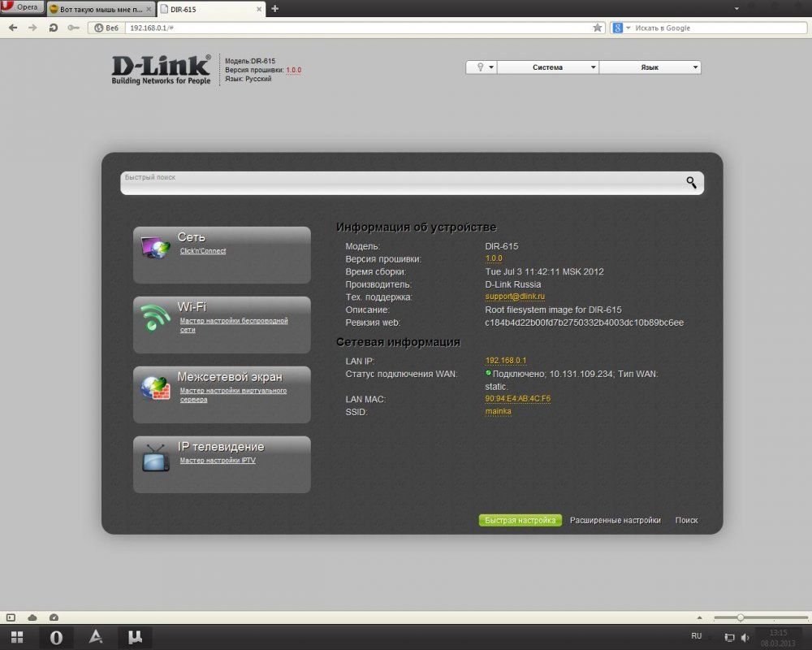Open a new tab with the plus icon
The image size is (812, 650).
pos(275,9)
